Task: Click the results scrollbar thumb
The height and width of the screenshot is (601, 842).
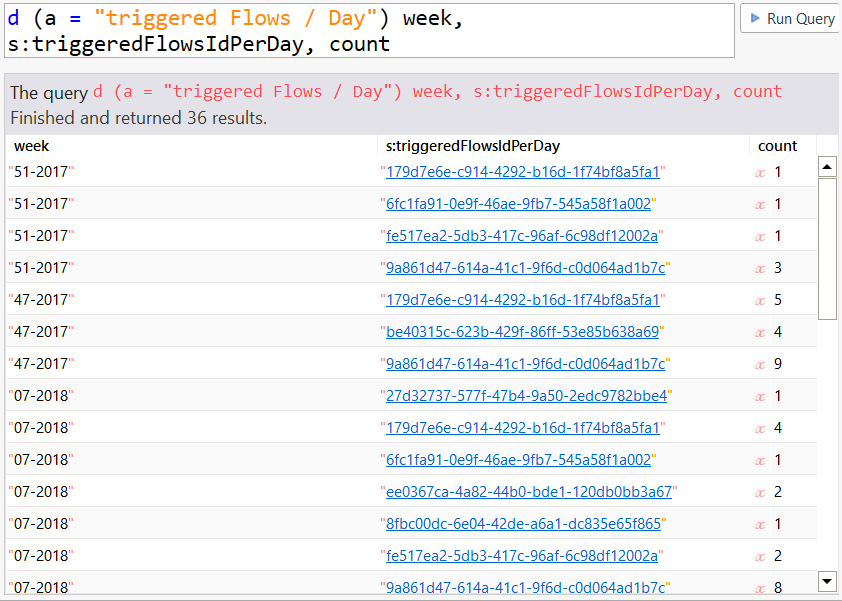Action: pyautogui.click(x=827, y=248)
